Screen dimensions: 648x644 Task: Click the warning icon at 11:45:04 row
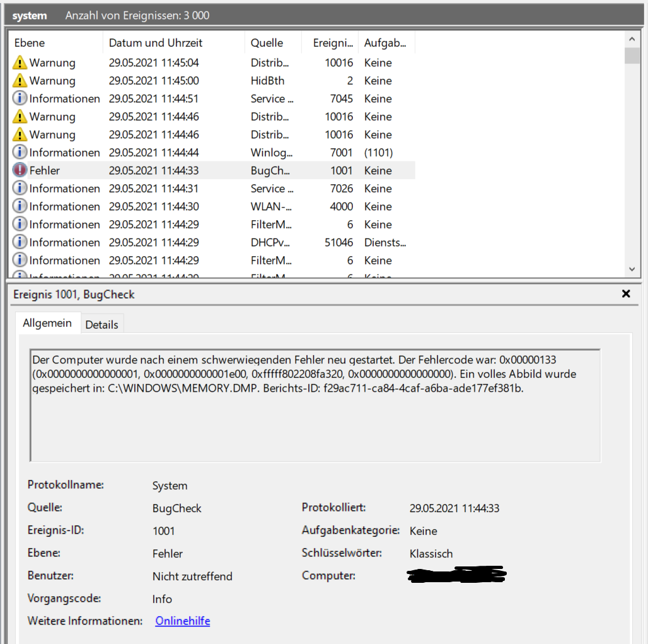click(x=20, y=63)
